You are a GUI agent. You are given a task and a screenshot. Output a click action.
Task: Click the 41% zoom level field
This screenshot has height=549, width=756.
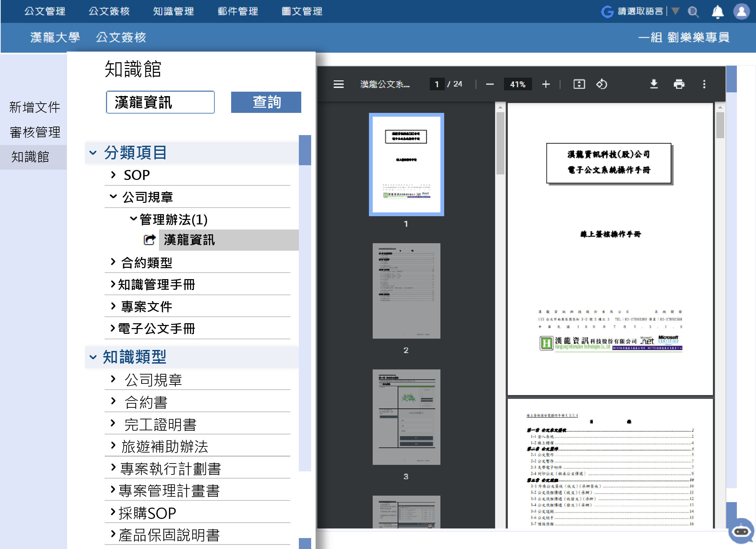pos(518,84)
